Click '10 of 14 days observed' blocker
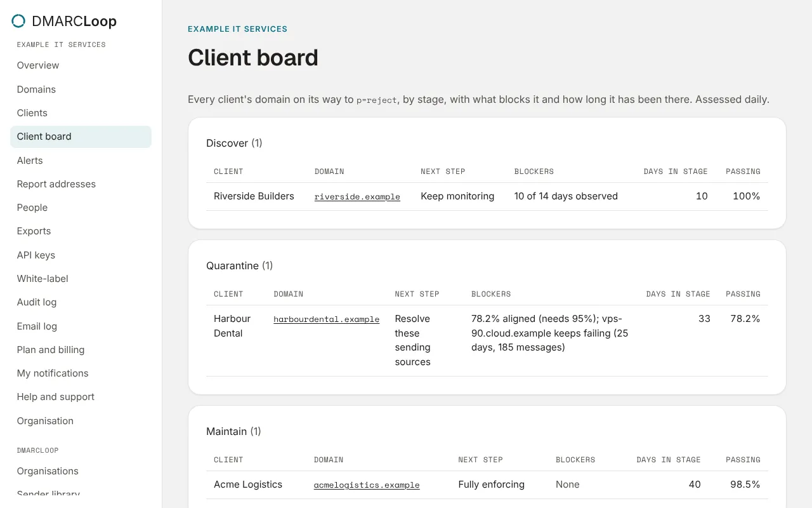Screen dimensions: 812x508 click(x=566, y=196)
